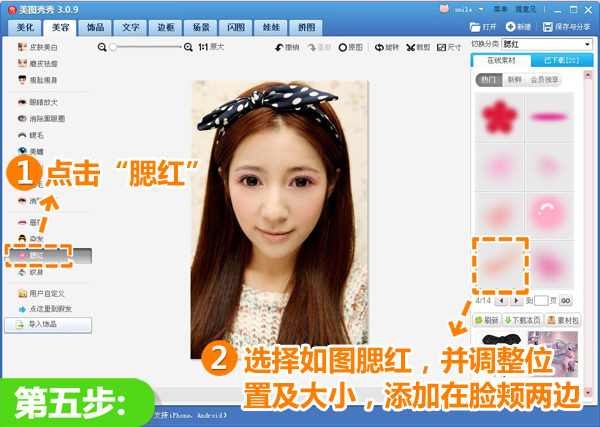Open the 素材包 material pack
This screenshot has width=600, height=427.
tap(563, 320)
